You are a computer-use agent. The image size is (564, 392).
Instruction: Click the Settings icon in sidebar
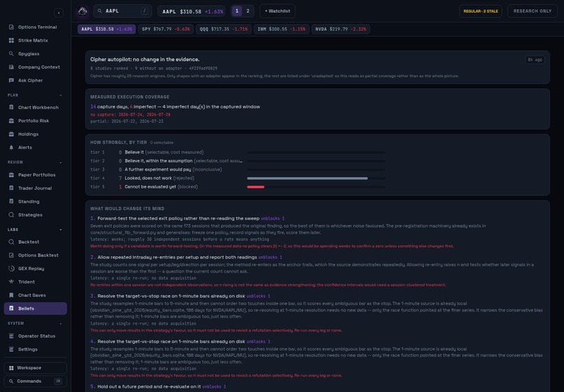(x=11, y=349)
